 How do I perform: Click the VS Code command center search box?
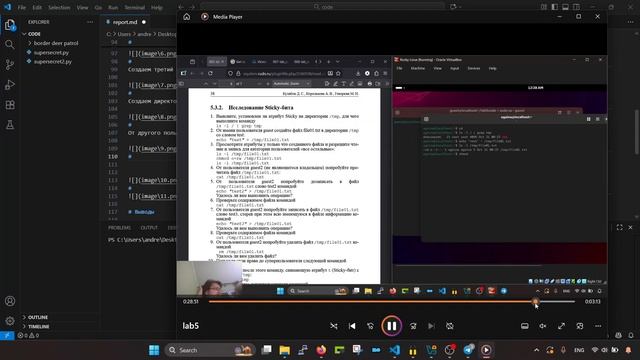tap(322, 7)
